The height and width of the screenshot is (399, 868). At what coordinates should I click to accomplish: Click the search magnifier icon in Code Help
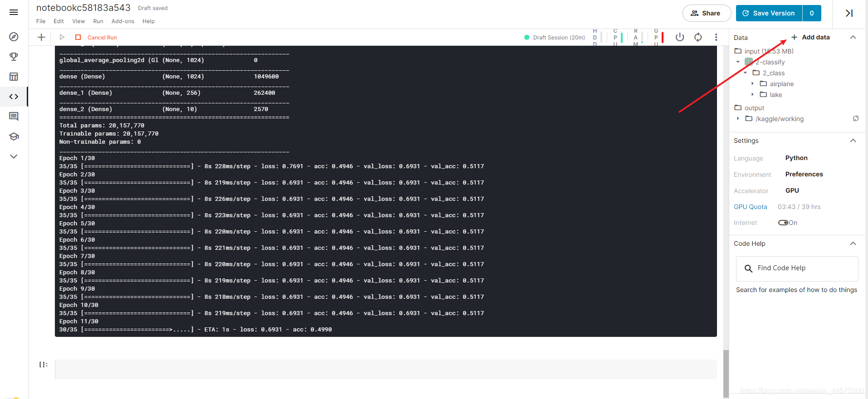pos(748,268)
